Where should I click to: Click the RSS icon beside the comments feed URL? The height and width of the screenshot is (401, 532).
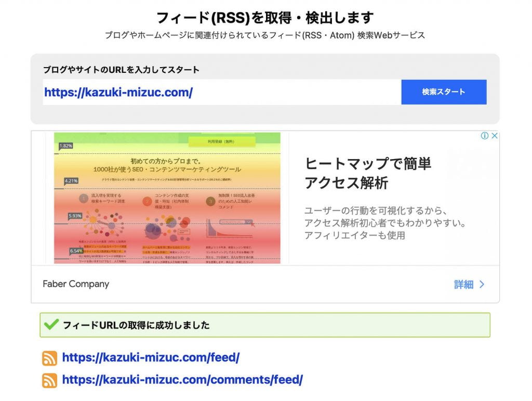[49, 380]
